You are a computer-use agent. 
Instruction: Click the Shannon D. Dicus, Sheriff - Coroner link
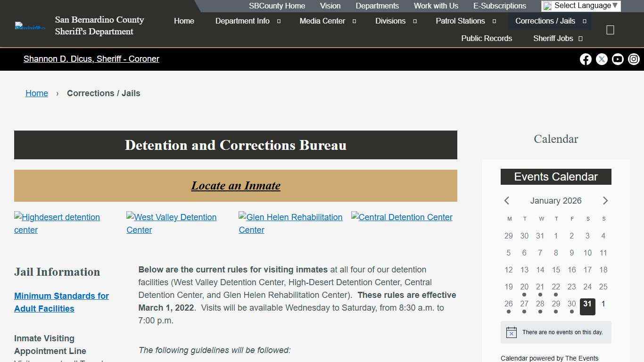[91, 59]
